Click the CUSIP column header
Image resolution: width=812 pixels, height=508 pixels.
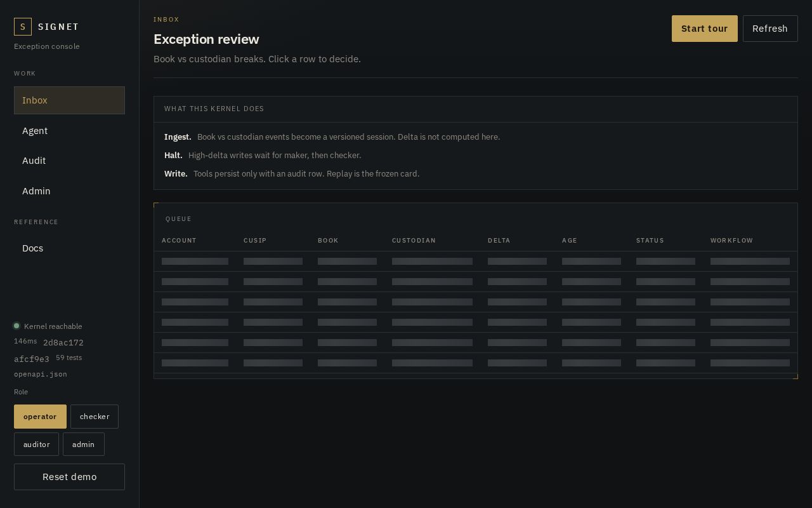click(x=255, y=240)
